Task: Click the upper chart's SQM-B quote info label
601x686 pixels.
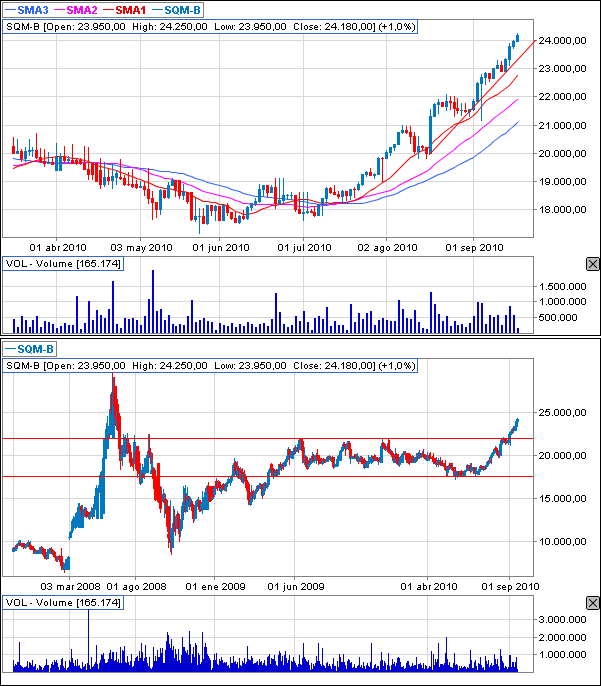Action: (210, 27)
